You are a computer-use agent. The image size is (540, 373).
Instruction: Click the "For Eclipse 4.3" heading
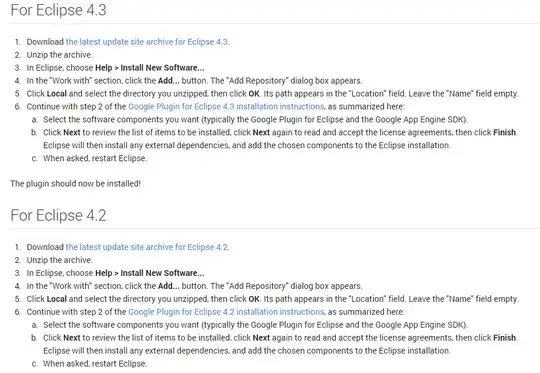click(x=59, y=10)
